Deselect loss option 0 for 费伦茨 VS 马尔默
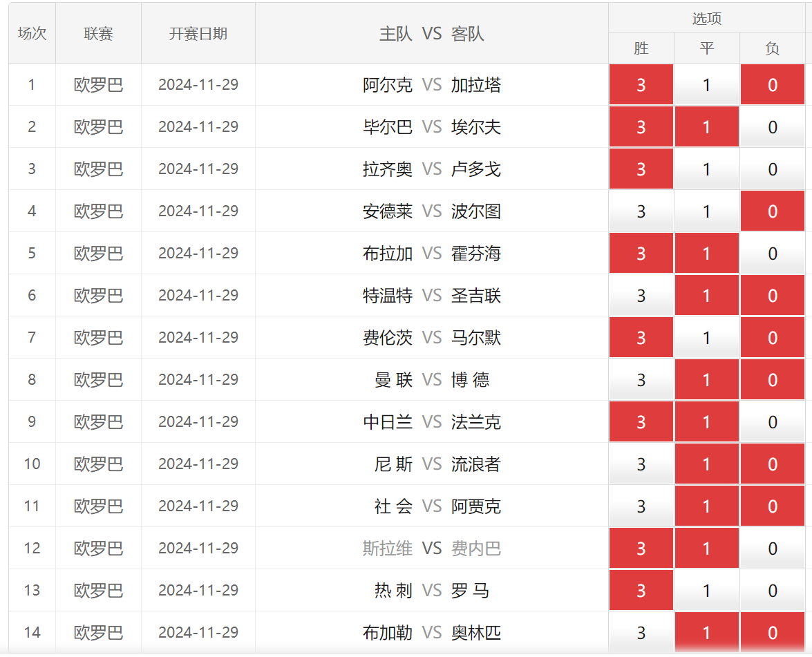The image size is (812, 657). pyautogui.click(x=772, y=338)
